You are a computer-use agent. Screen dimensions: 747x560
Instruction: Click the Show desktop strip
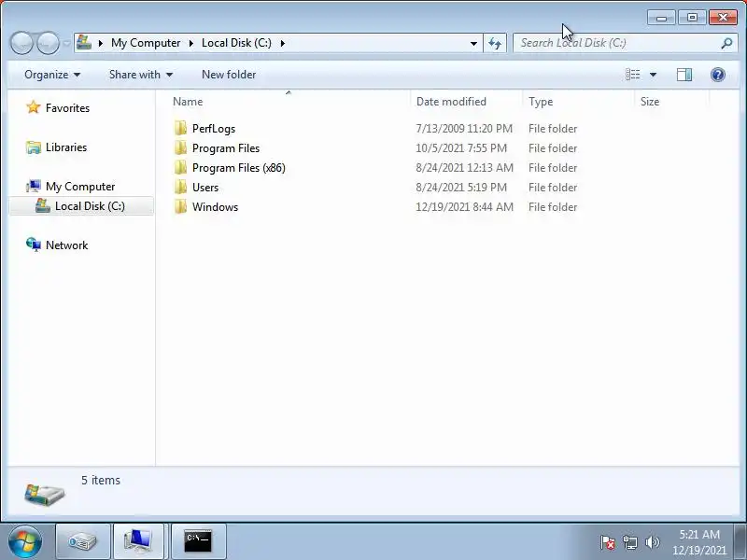click(x=740, y=541)
